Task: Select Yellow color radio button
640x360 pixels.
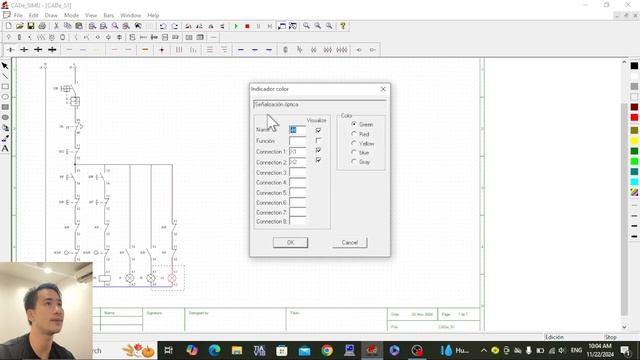Action: tap(354, 143)
